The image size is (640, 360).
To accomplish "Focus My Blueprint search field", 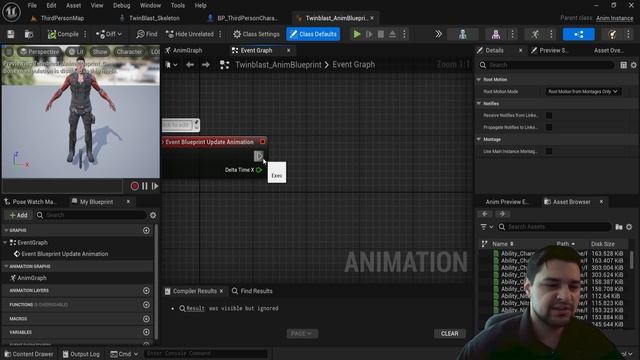I will coord(91,215).
